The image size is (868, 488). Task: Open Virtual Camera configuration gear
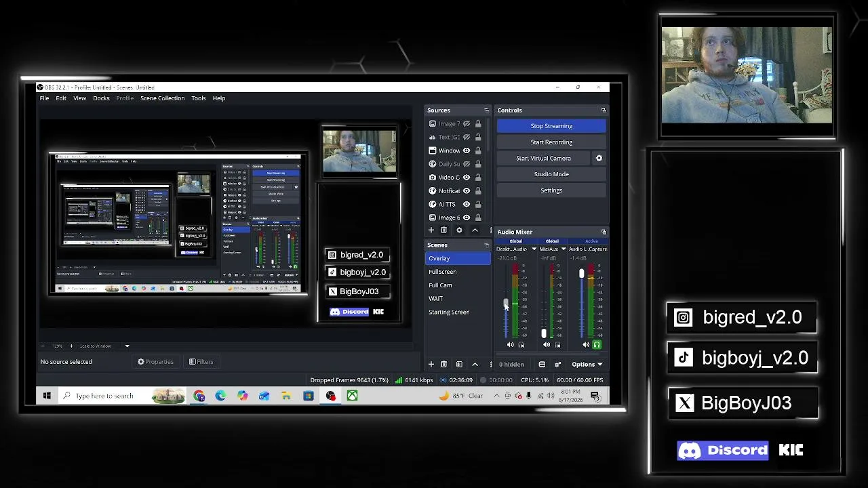[599, 158]
